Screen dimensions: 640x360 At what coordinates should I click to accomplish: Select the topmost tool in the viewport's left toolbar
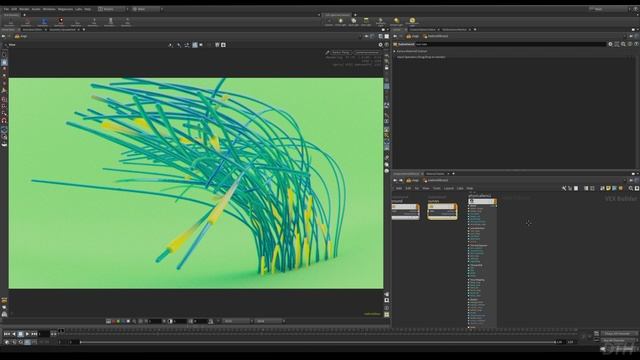(4, 54)
